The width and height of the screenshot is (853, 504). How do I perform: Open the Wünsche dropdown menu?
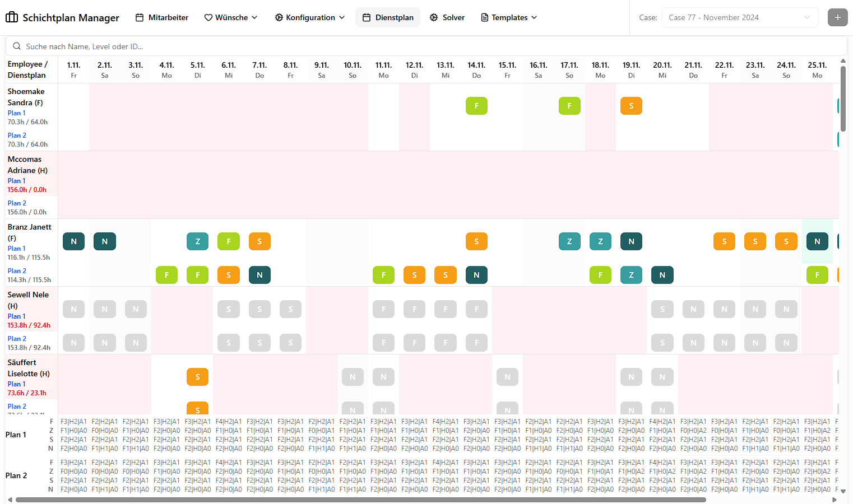[230, 17]
